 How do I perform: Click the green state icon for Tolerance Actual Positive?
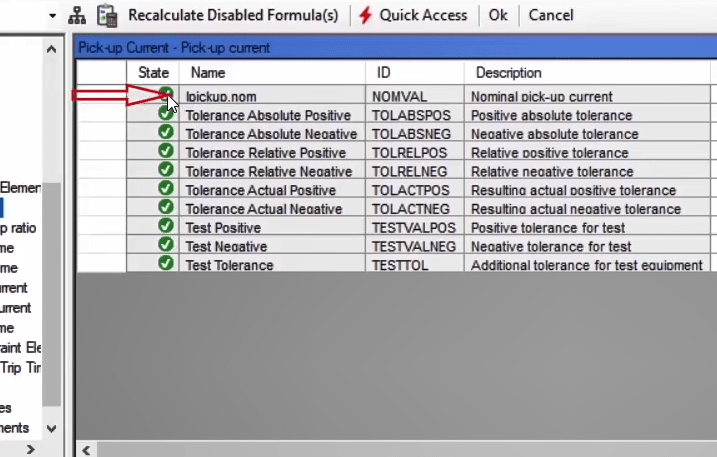(166, 189)
